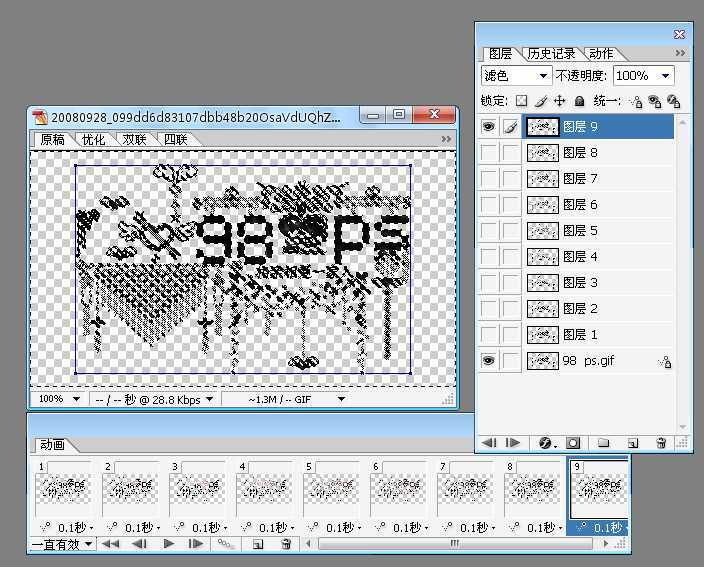
Task: Add a layer mask from the Layers panel
Action: point(573,442)
